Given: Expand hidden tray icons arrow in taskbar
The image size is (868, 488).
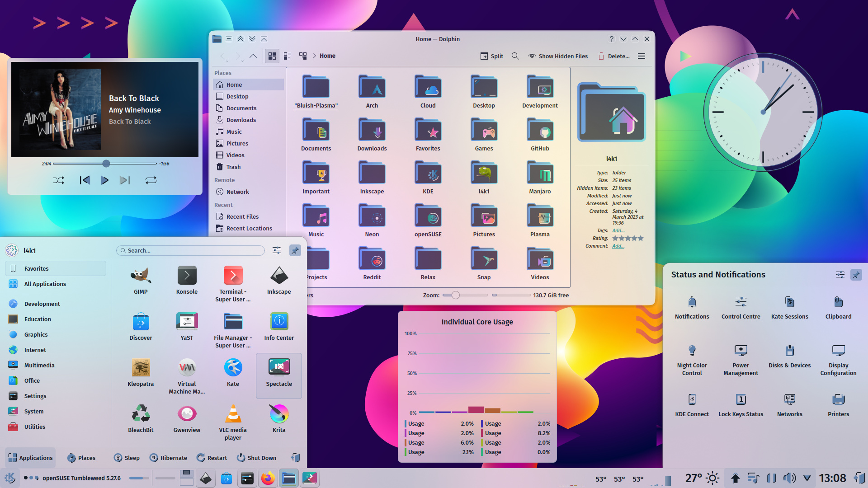Looking at the screenshot, I should coord(807,478).
